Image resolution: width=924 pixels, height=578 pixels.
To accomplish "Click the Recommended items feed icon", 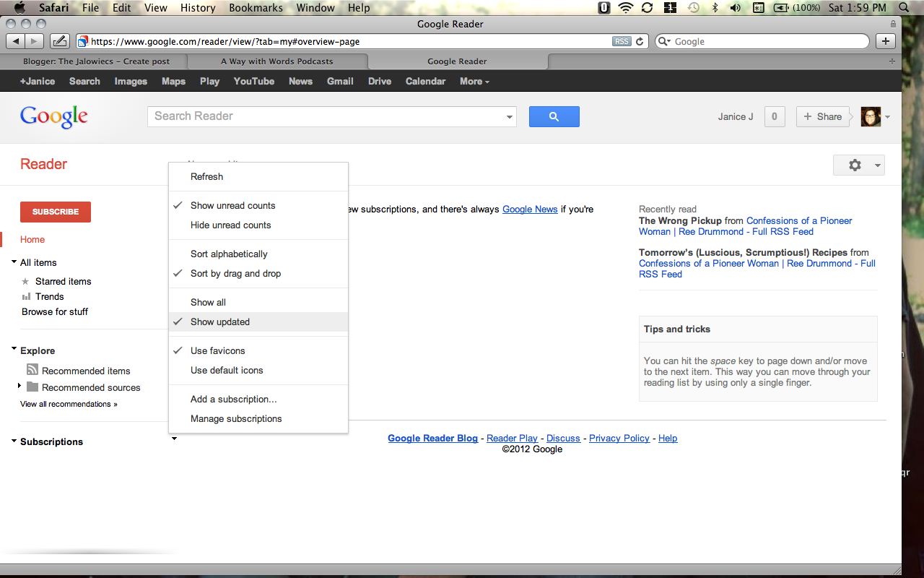I will [32, 370].
